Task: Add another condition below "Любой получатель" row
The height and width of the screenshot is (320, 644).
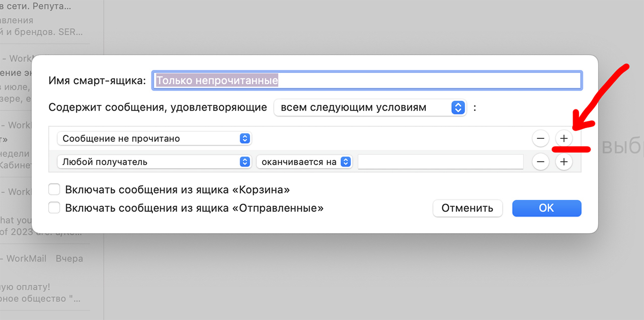Action: [563, 162]
